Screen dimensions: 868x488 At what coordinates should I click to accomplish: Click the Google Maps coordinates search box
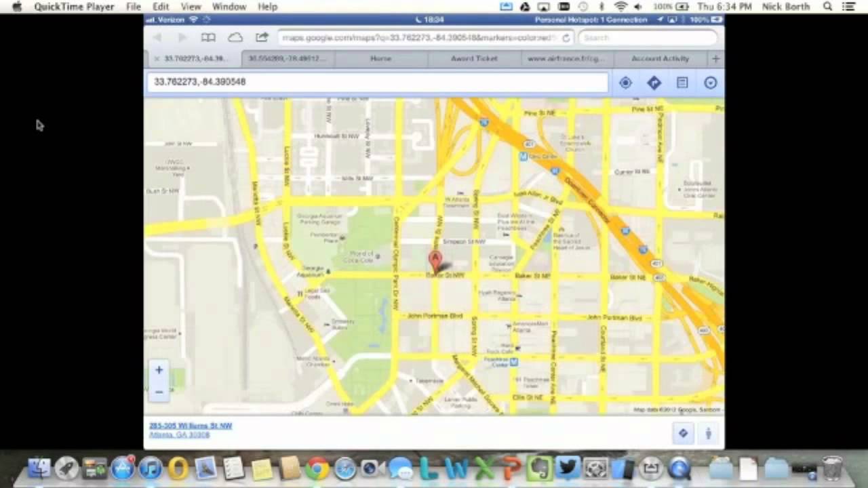378,82
